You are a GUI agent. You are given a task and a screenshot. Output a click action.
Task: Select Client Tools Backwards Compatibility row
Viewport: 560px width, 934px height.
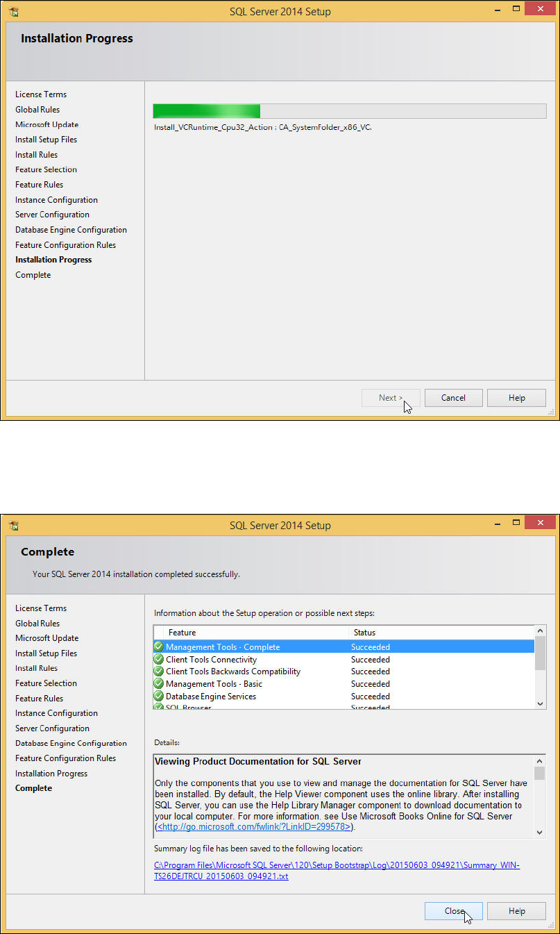pyautogui.click(x=344, y=672)
